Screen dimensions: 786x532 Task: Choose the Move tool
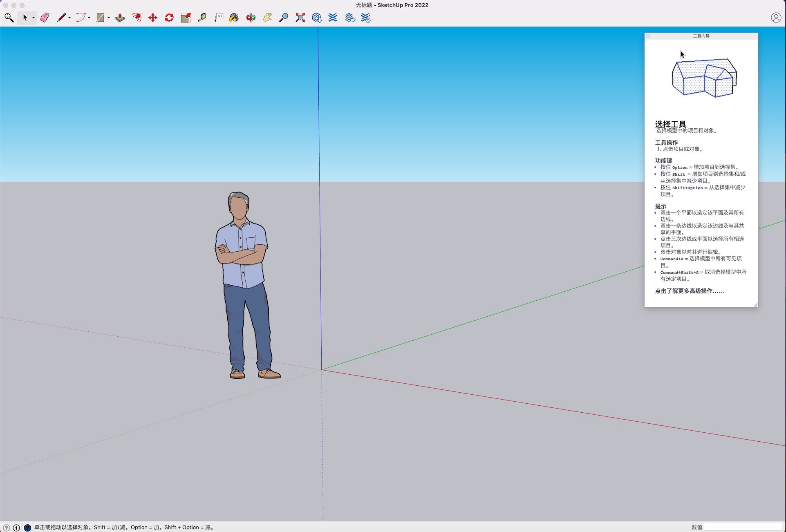pos(153,18)
